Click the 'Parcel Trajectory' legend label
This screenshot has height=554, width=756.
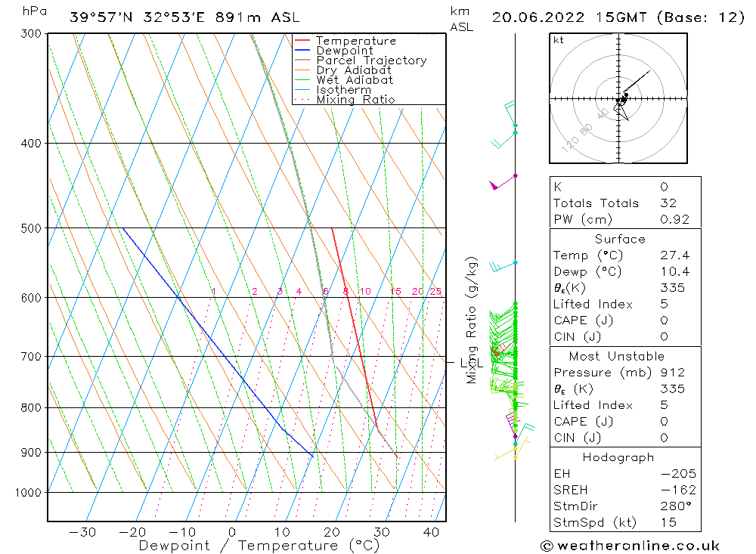(x=372, y=60)
